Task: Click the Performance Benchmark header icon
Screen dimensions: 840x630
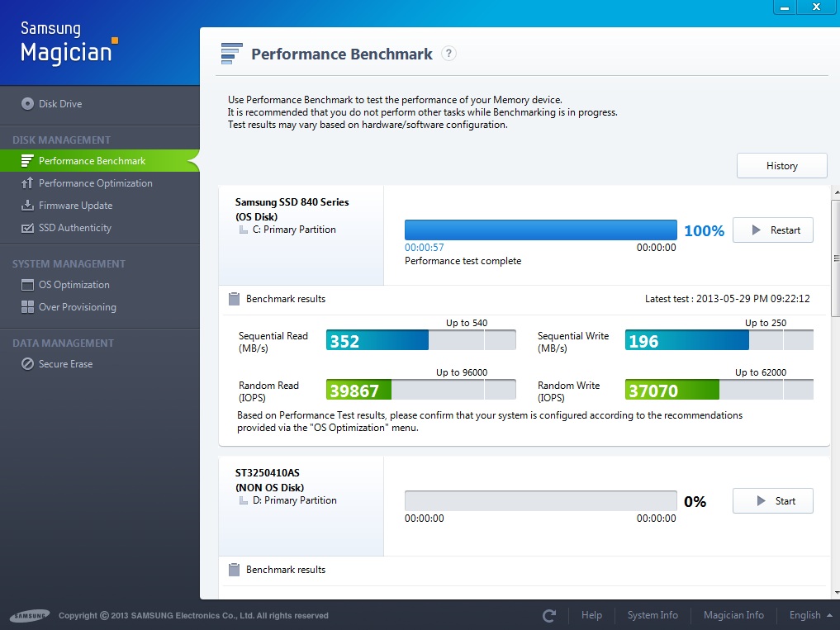Action: tap(231, 54)
